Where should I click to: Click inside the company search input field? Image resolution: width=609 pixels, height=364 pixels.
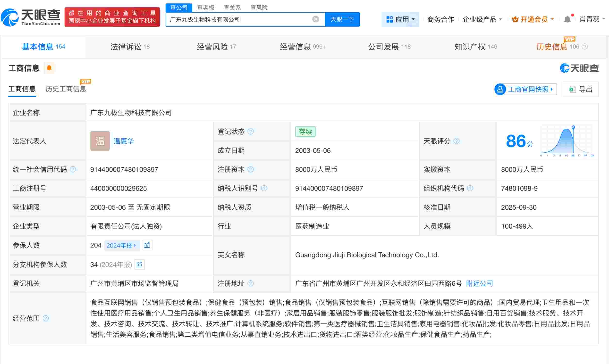pos(240,19)
